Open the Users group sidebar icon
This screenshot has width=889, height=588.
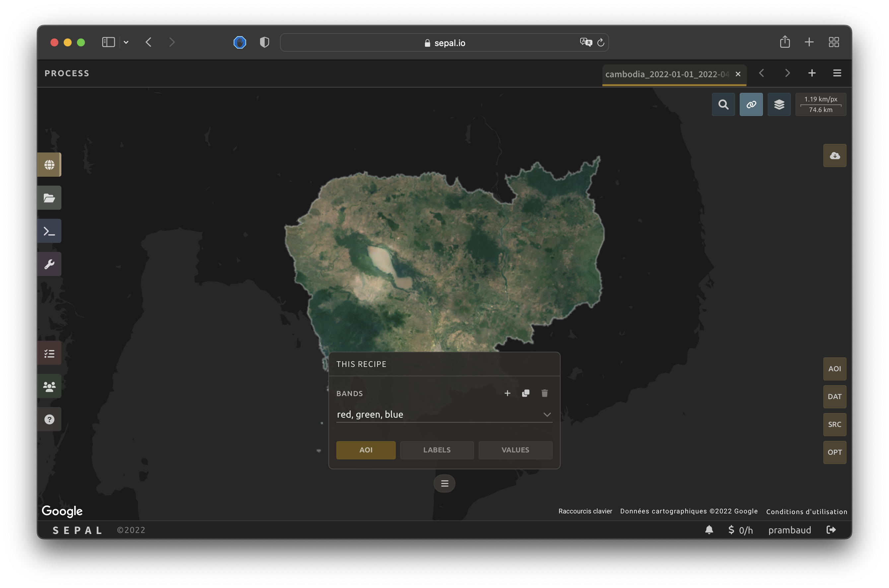coord(49,386)
